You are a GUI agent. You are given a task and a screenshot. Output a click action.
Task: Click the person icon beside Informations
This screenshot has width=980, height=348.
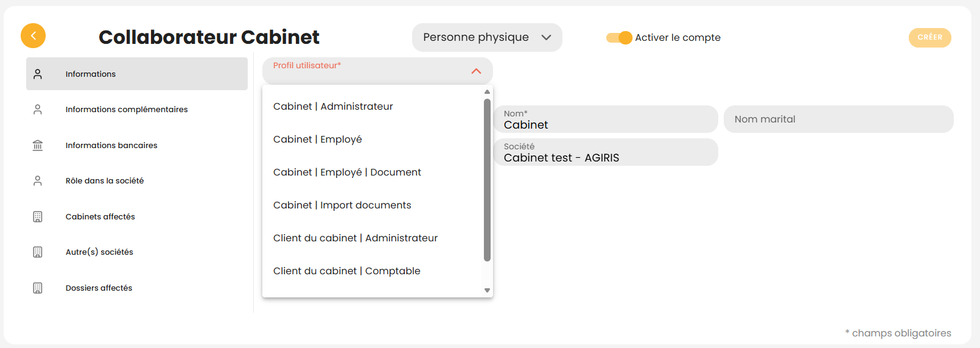click(38, 74)
